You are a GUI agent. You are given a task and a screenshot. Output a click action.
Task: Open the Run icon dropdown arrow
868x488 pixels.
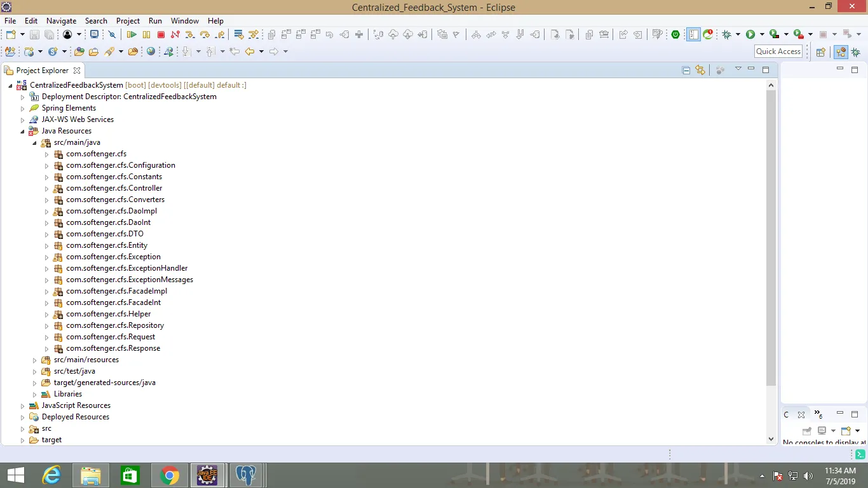762,35
